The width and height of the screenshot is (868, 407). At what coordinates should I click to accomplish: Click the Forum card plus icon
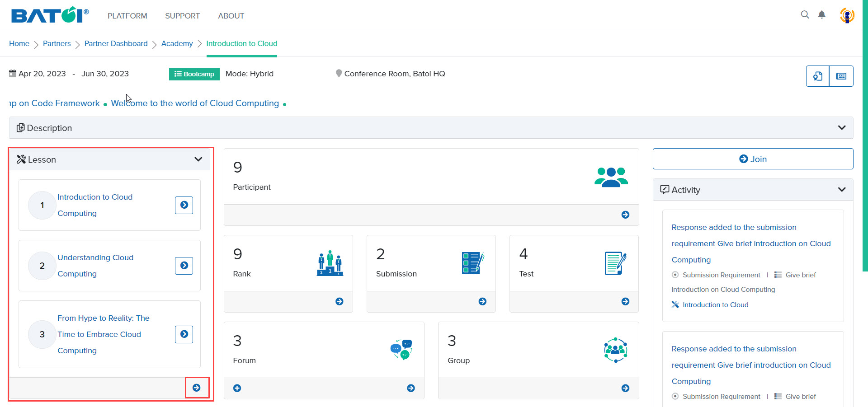[x=237, y=388]
